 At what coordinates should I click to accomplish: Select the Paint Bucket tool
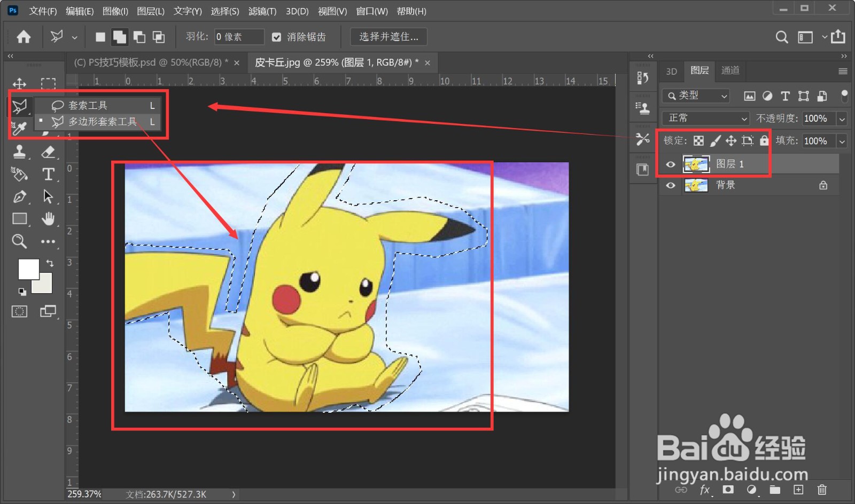pyautogui.click(x=20, y=174)
